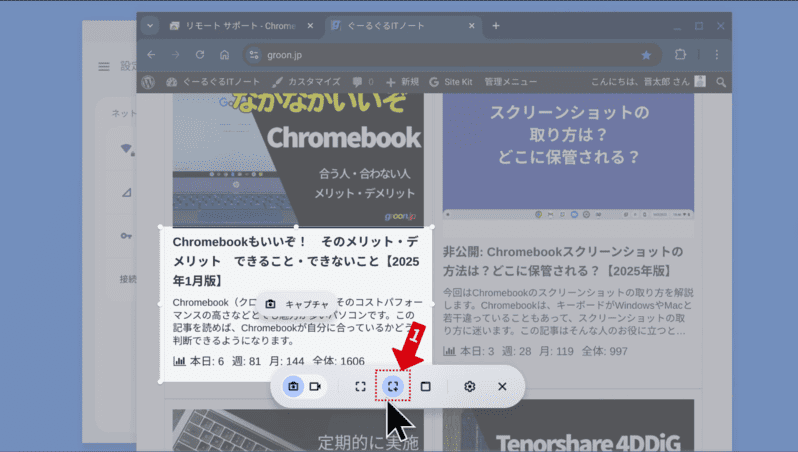Open Chrome tab search dropdown

coord(150,25)
